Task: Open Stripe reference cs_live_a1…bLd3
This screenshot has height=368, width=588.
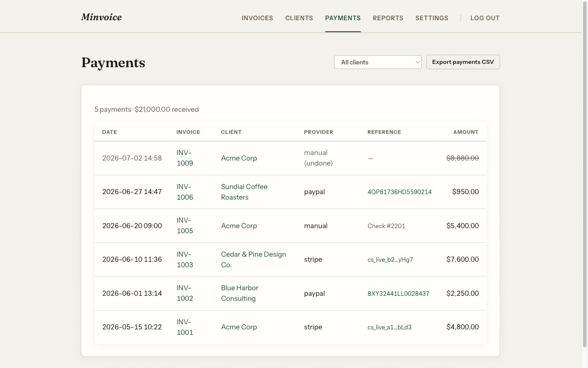Action: [x=390, y=327]
